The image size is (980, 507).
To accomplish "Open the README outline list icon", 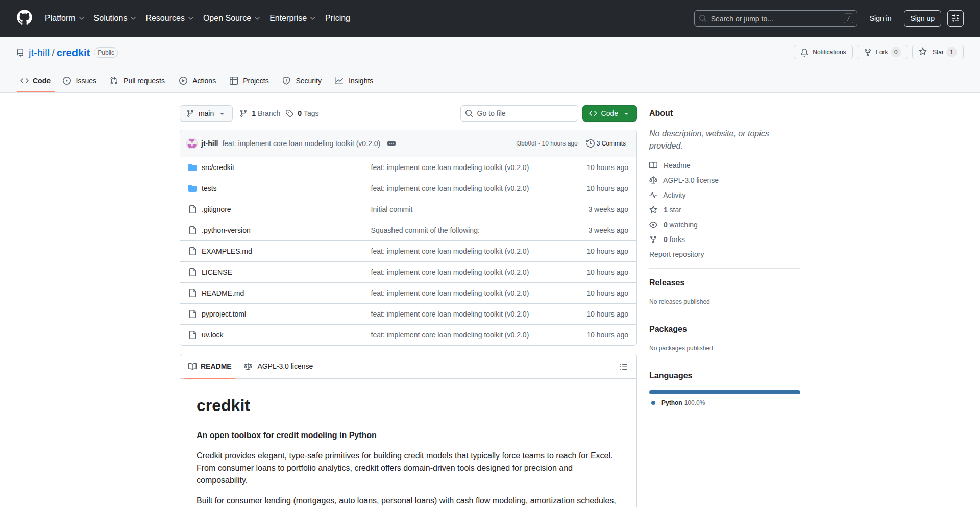I will pyautogui.click(x=623, y=367).
